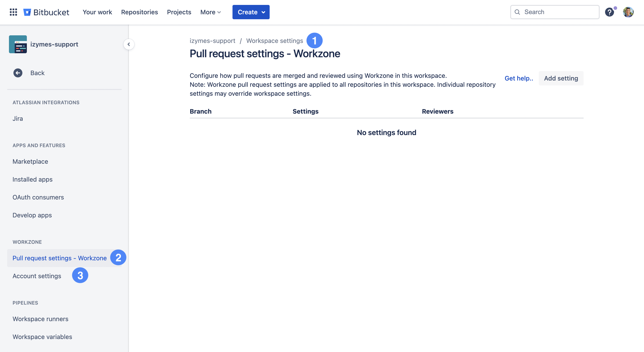Click numbered badge 1 near Workspace settings
644x352 pixels.
[314, 40]
